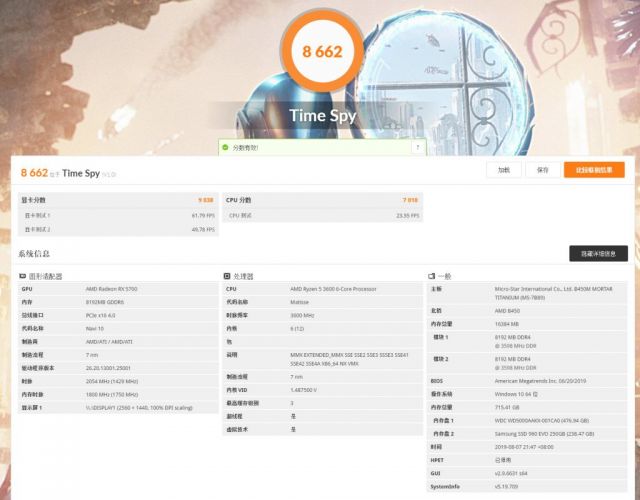The image size is (640, 500).
Task: Click graphics test 2 result 49.78 FPS
Action: point(203,229)
